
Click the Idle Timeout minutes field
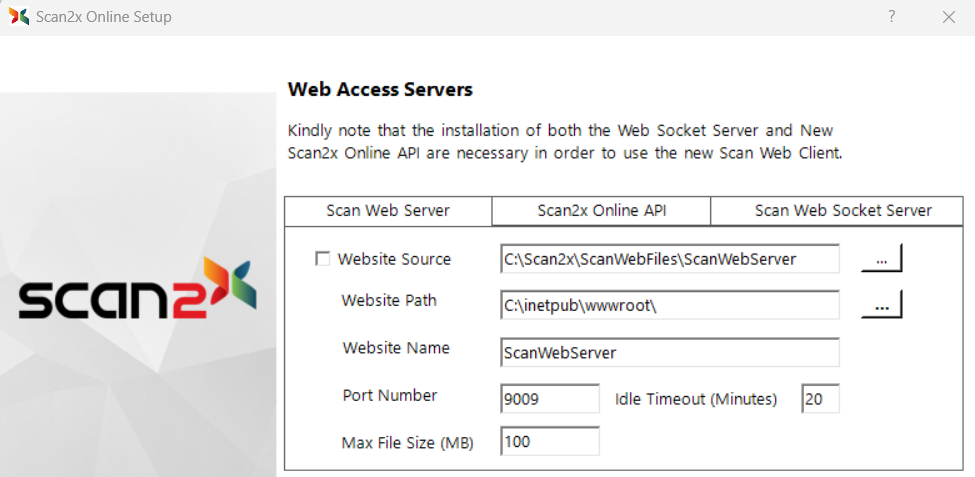[x=820, y=399]
